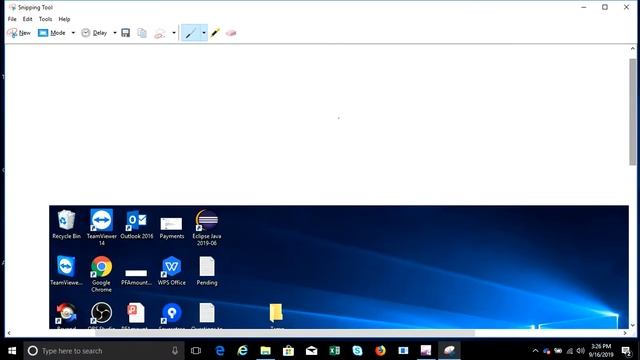Maximize the Snipping Tool window

(605, 7)
